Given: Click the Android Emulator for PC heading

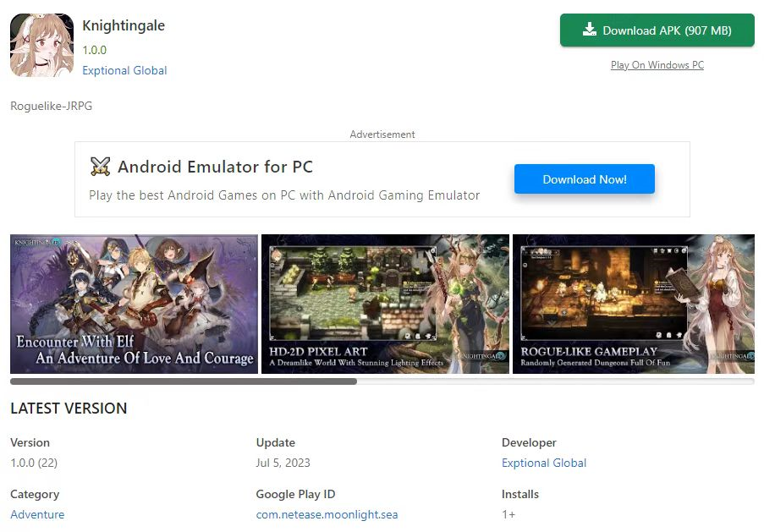Looking at the screenshot, I should click(x=216, y=167).
